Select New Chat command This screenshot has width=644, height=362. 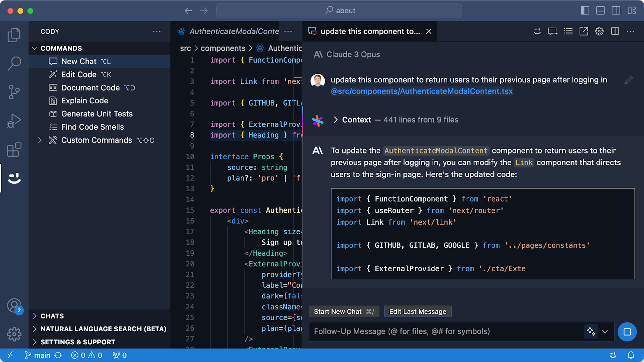(100, 62)
